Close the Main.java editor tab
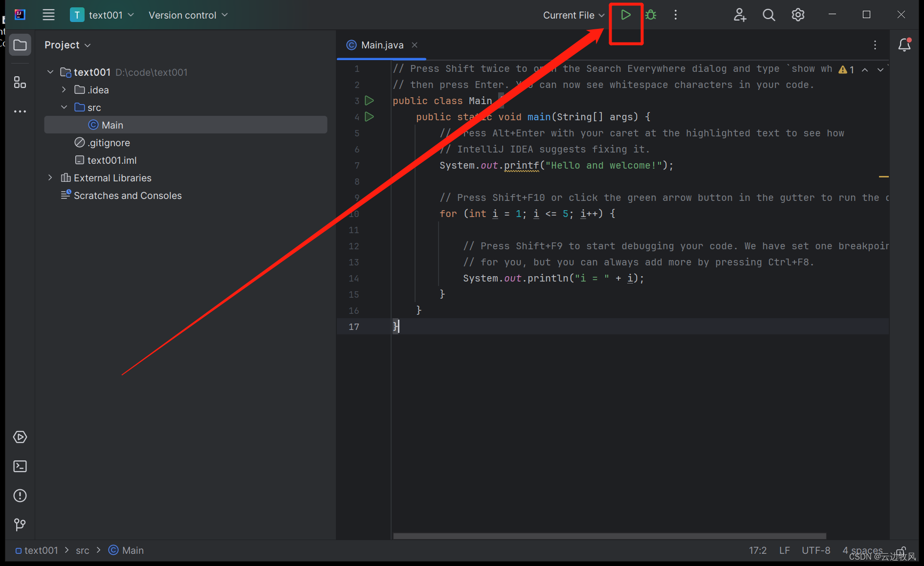 415,45
